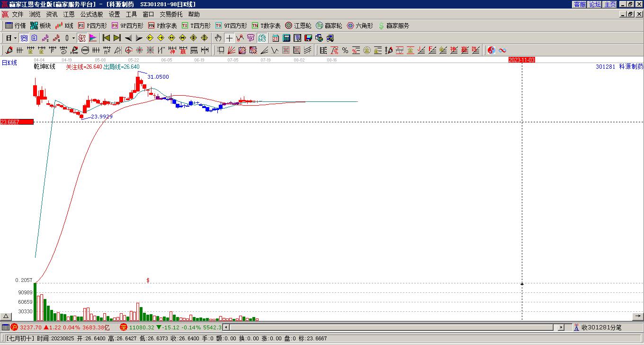Select the red compass circle tool
Viewport: 644px width, 345px height.
(x=128, y=50)
